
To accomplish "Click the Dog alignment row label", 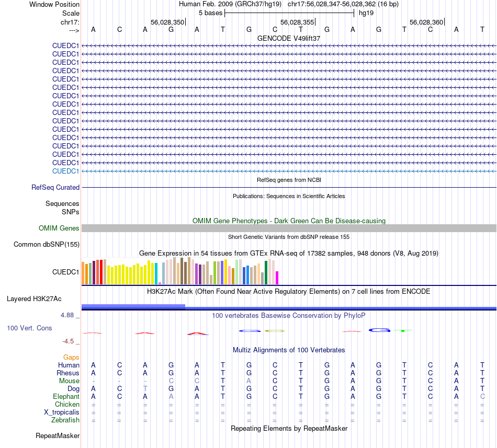I will [x=73, y=389].
